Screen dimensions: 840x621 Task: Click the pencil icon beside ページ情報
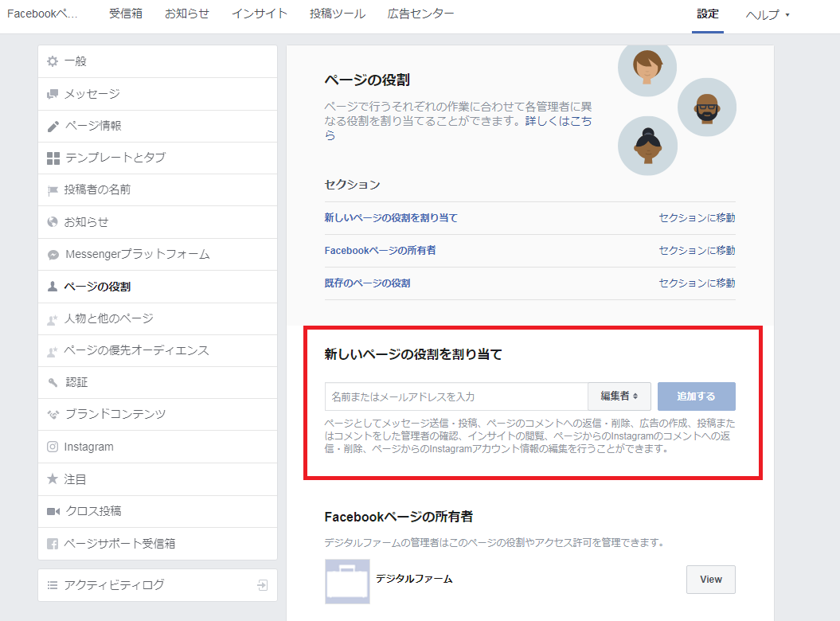(x=53, y=127)
